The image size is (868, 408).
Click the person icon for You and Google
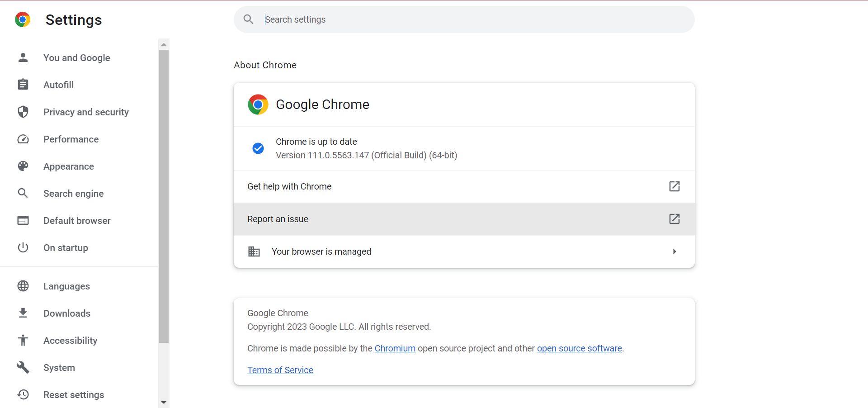click(23, 57)
